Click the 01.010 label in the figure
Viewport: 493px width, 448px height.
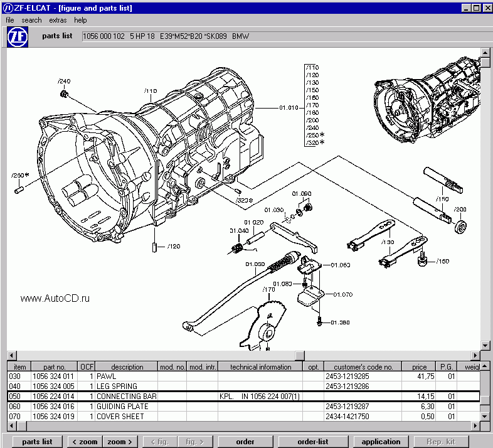pyautogui.click(x=289, y=107)
